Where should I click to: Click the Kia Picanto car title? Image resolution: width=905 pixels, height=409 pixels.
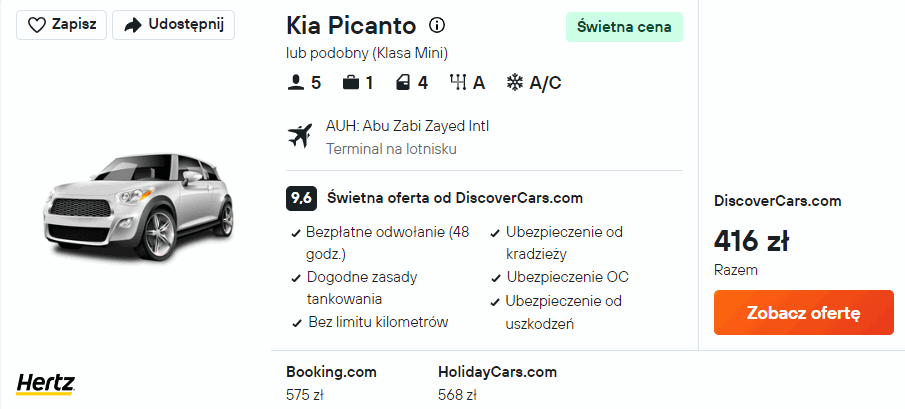click(351, 25)
